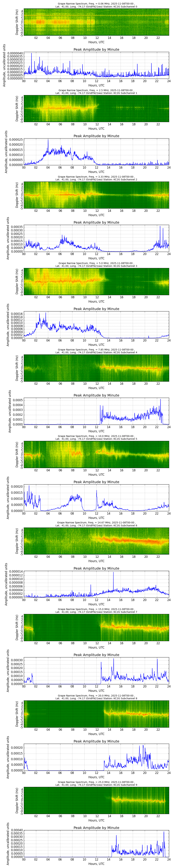Select the 25.0 MHz Subchannel 9 title
The height and width of the screenshot is (868, 174).
point(96,783)
